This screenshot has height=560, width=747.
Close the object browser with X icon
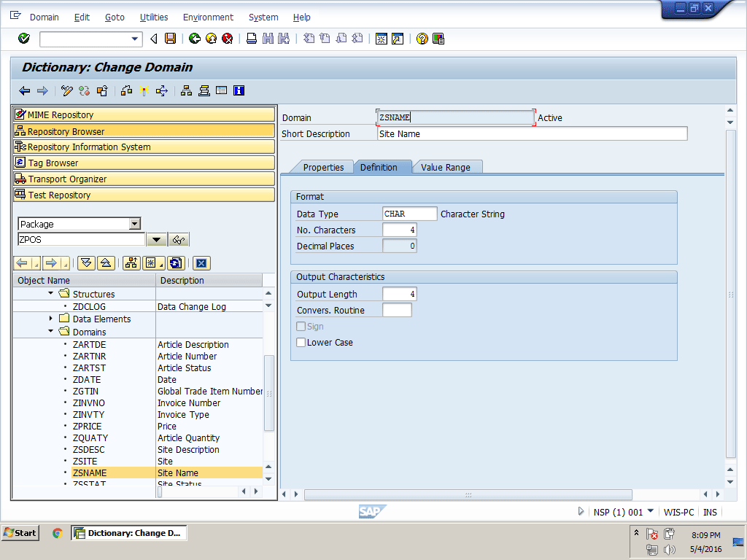click(201, 263)
